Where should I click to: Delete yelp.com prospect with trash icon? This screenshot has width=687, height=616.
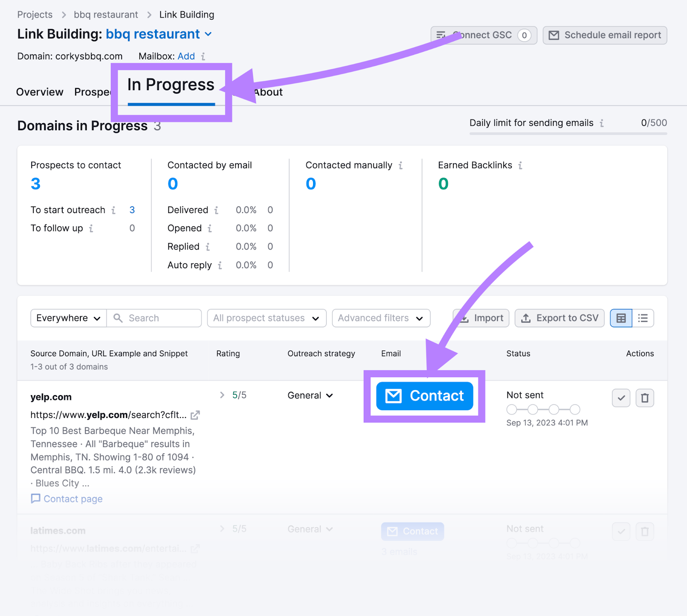tap(644, 398)
